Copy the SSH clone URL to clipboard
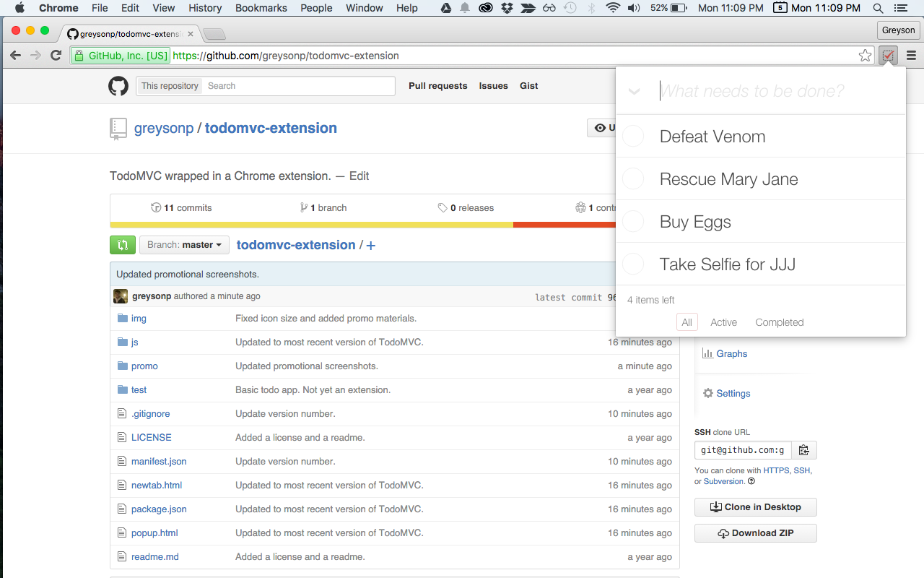Screen dimensions: 924x578 click(x=804, y=450)
